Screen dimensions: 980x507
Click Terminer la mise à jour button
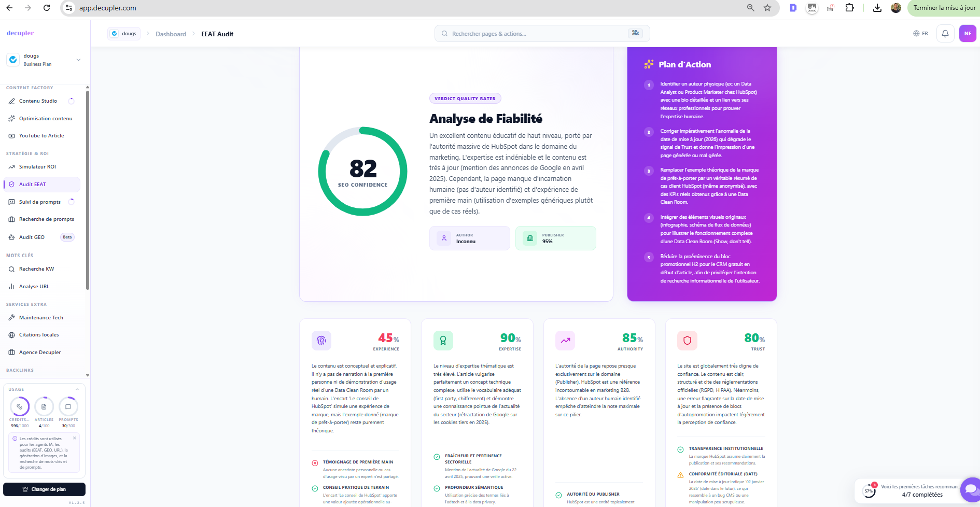[x=944, y=8]
